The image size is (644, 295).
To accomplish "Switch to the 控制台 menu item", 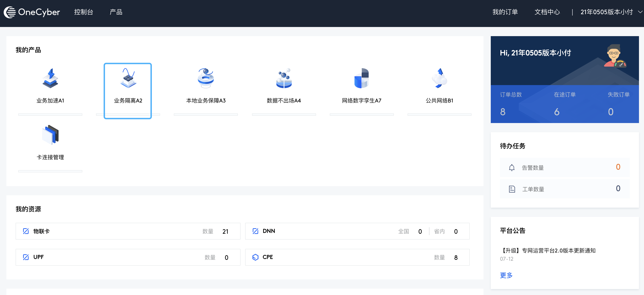I will (83, 12).
